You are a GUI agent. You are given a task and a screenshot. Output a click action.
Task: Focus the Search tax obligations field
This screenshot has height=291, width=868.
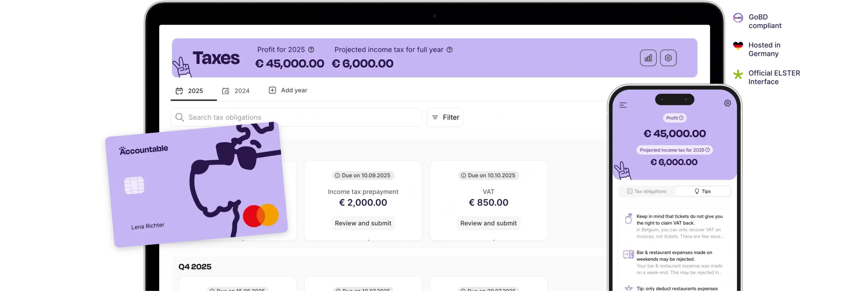point(296,117)
